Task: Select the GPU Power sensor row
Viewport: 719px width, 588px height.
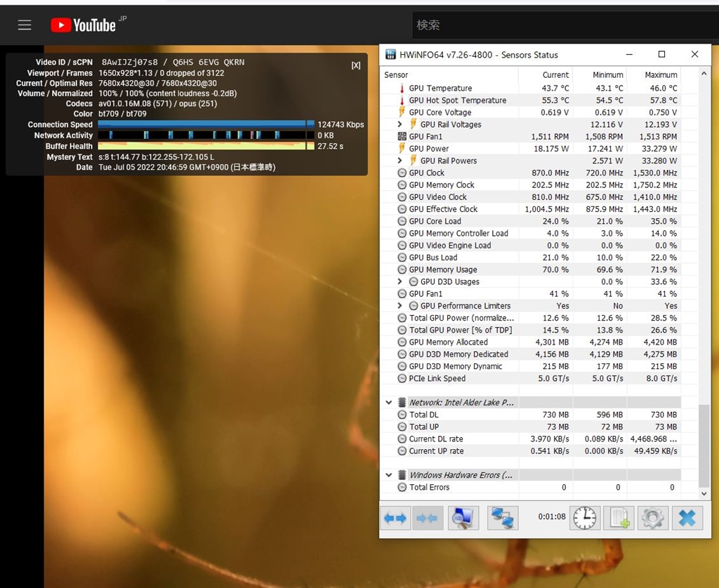Action: click(531, 149)
